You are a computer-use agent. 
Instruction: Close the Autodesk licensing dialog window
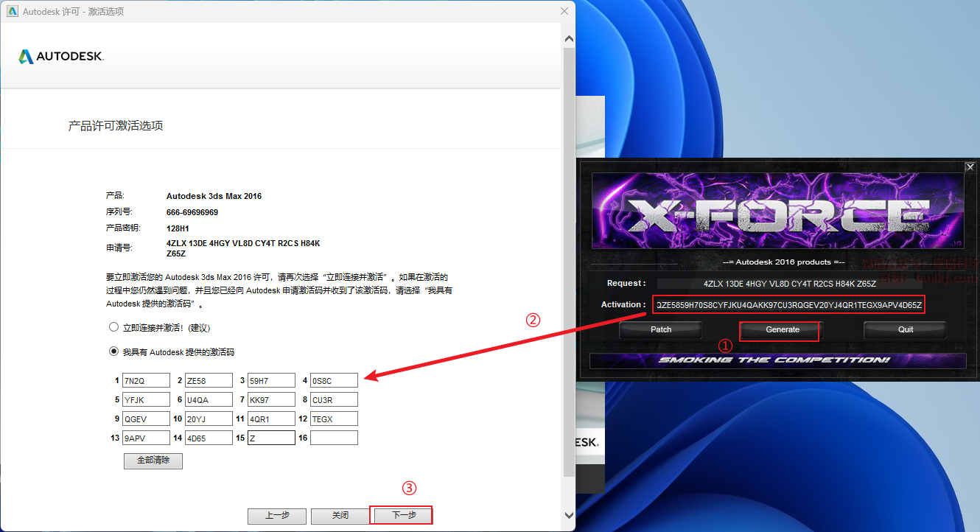[x=564, y=11]
